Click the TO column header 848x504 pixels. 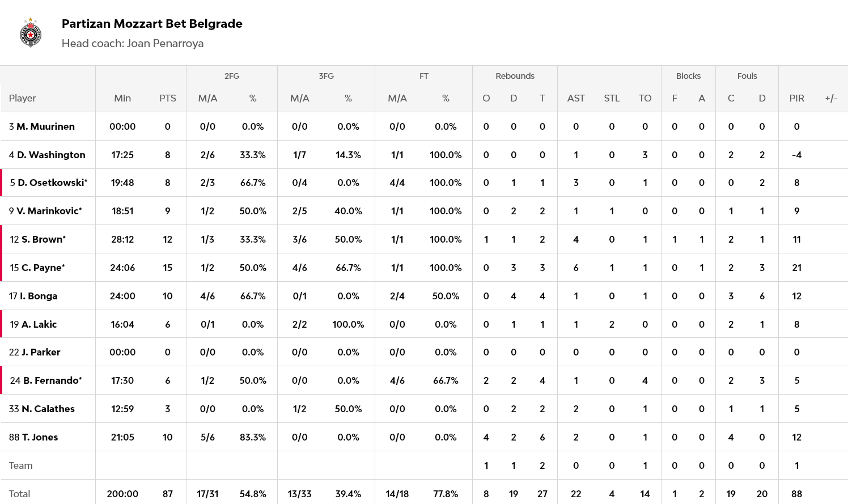pyautogui.click(x=645, y=98)
